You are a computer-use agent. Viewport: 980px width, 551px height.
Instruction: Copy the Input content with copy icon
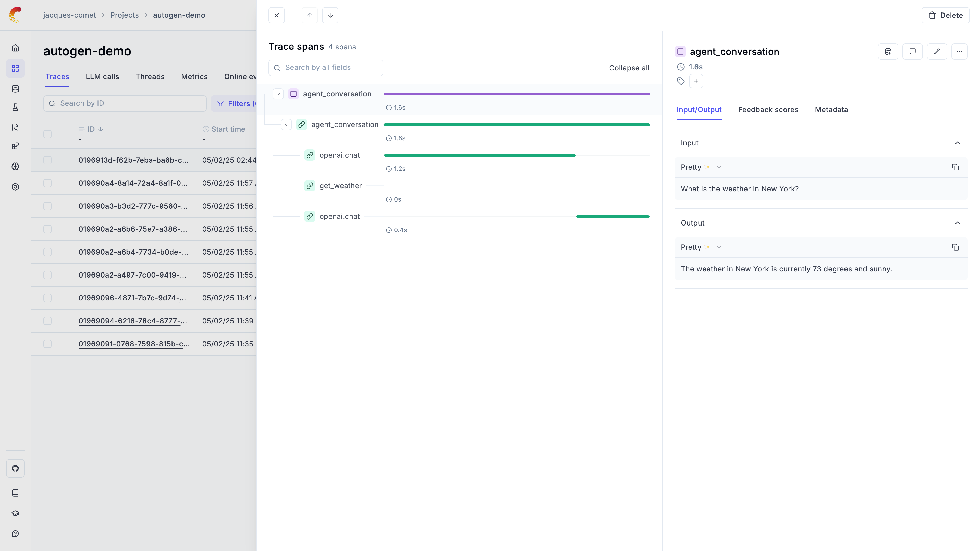[x=955, y=167]
